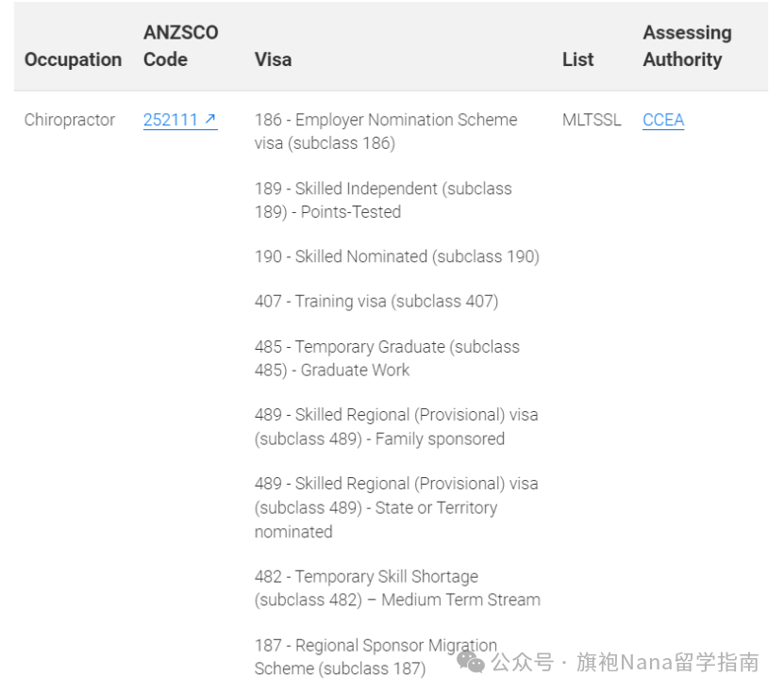This screenshot has height=693, width=784.
Task: Select the ANZSCO Code column header
Action: [180, 46]
